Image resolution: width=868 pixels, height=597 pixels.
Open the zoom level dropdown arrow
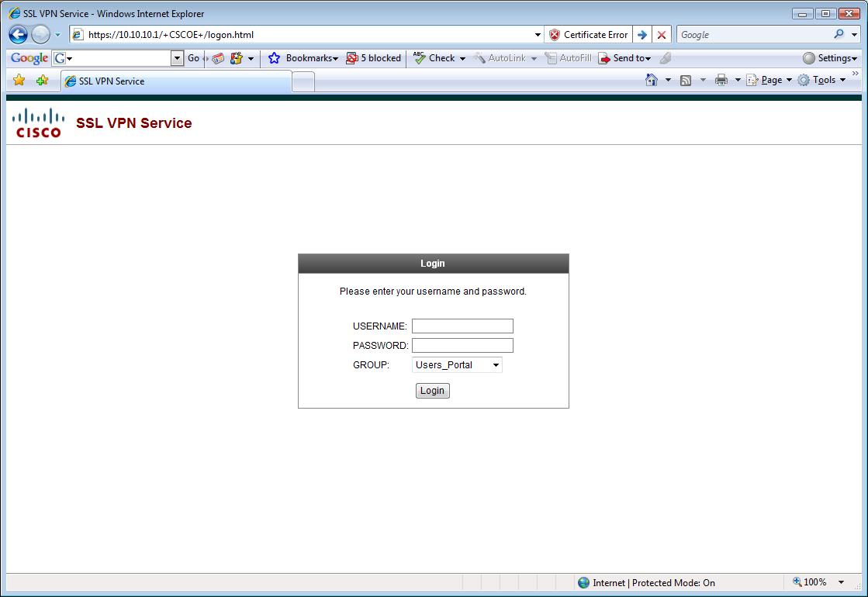pos(841,582)
